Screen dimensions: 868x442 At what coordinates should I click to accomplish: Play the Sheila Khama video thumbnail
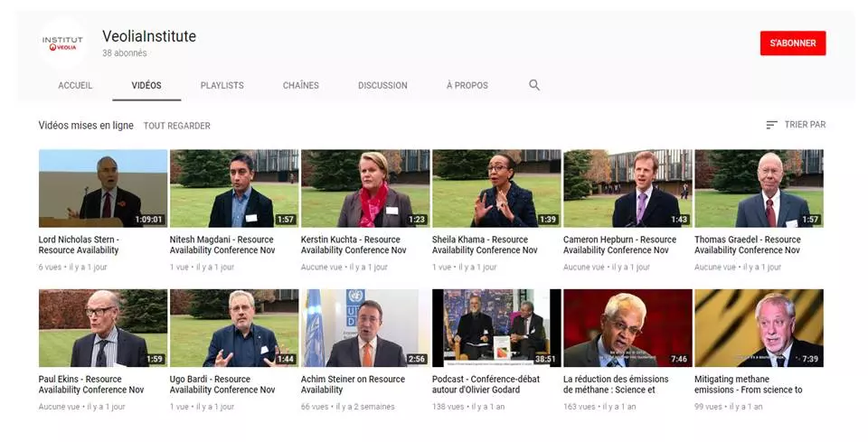coord(495,188)
